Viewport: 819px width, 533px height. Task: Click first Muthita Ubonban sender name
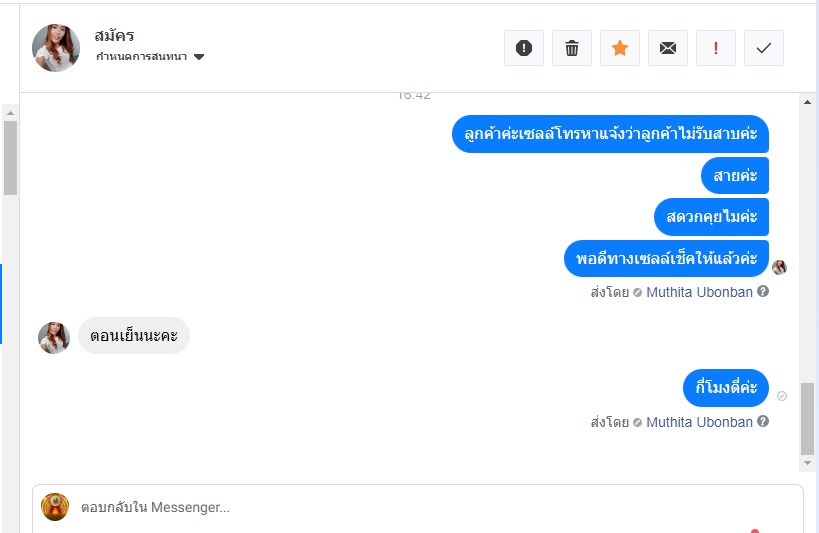(x=699, y=292)
